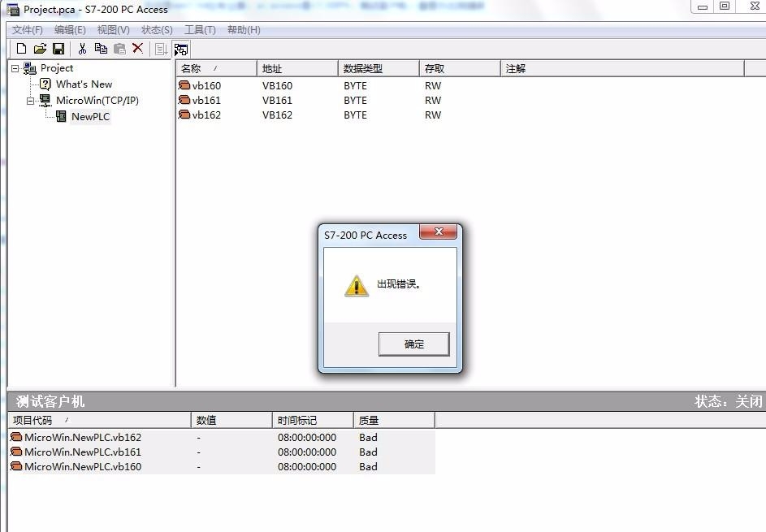Screen dimensions: 766x532
Task: Click the RW access cell of vb162
Action: 433,115
